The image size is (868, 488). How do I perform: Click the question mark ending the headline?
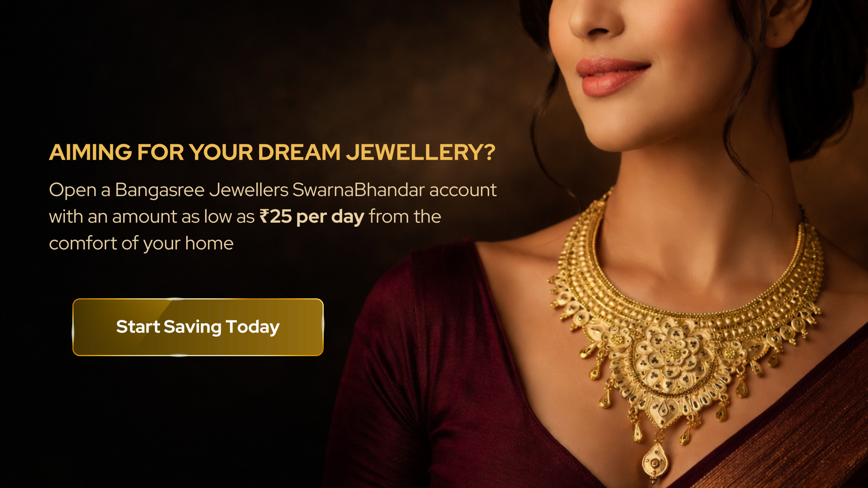[x=489, y=152]
